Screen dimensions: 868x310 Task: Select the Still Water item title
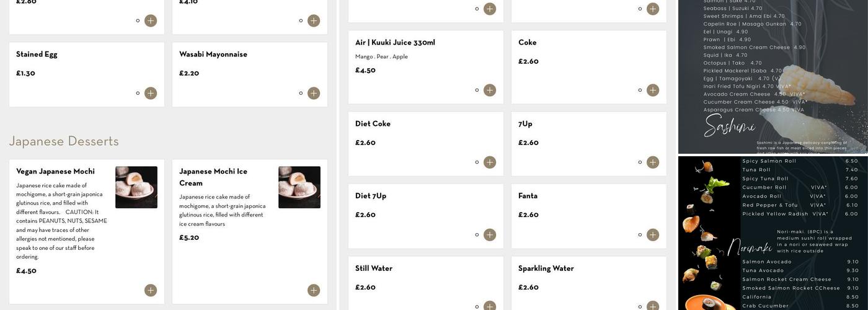coord(374,268)
